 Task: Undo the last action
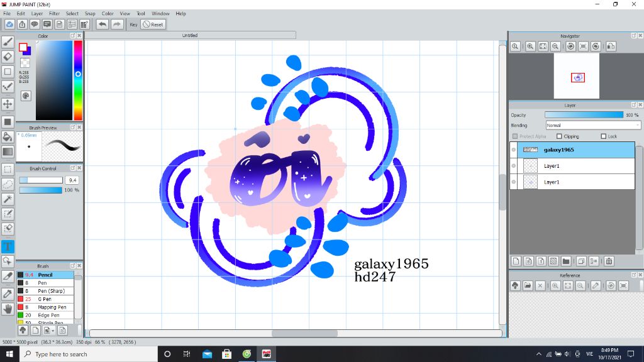pyautogui.click(x=103, y=25)
